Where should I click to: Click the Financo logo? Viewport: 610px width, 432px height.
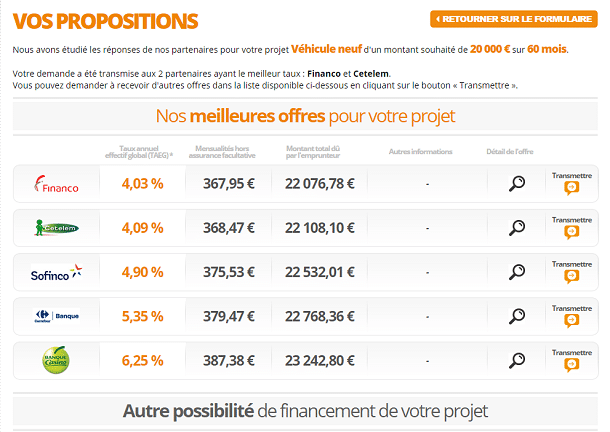click(56, 183)
